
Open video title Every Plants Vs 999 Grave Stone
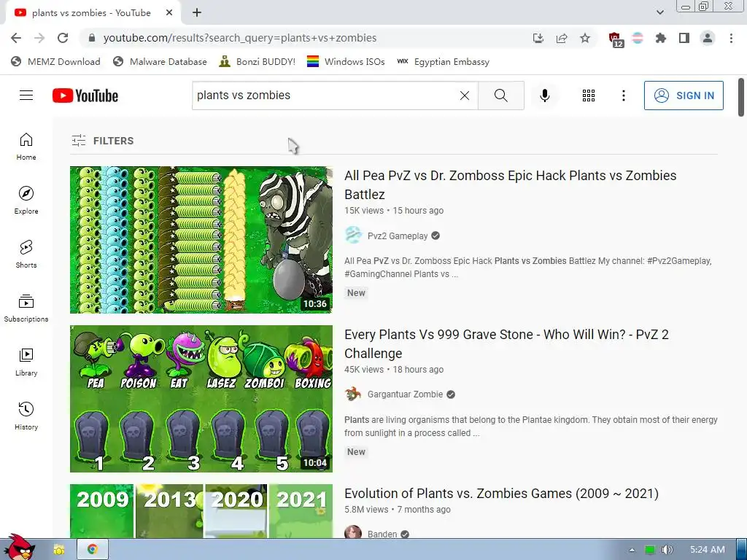point(506,344)
